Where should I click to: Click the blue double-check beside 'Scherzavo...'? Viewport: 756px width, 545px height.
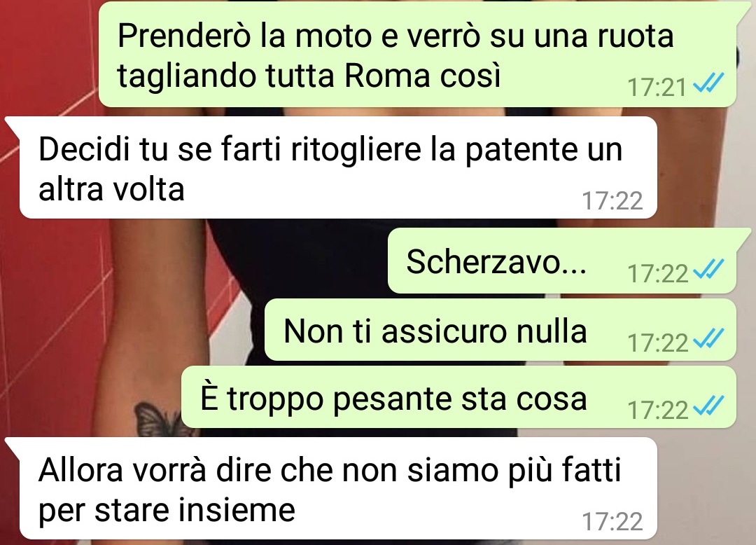coord(707,269)
